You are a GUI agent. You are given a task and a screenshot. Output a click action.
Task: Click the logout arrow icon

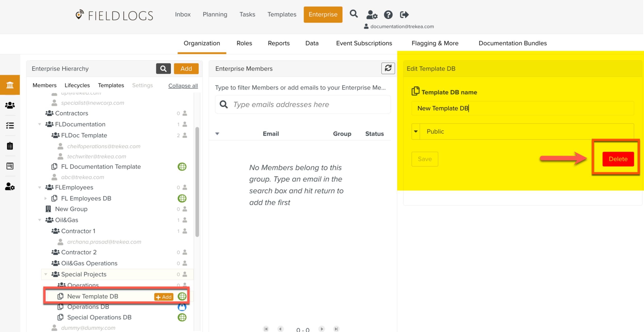point(404,15)
